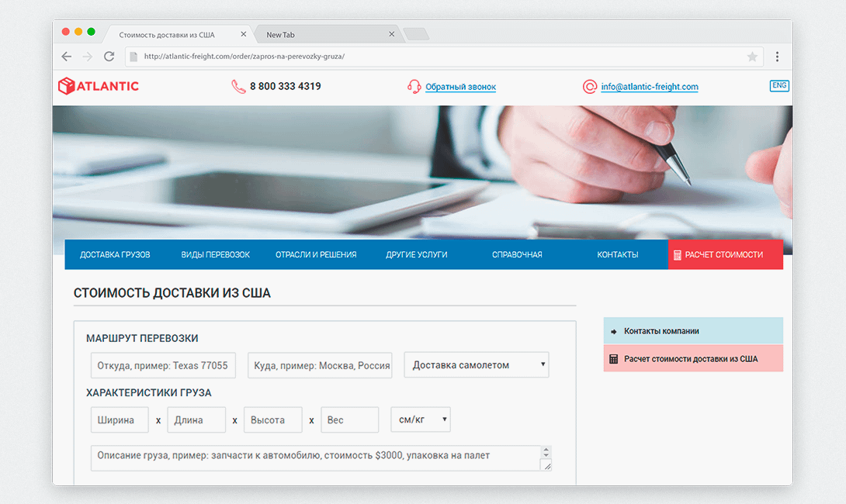846x504 pixels.
Task: Click the Характеристики груза section label
Action: coord(149,393)
